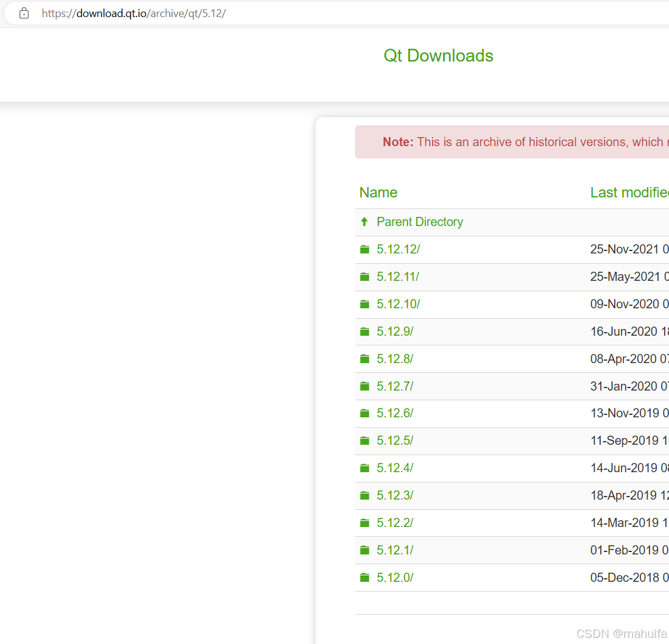Select the 31-Jan-2020 modified date

click(x=624, y=386)
